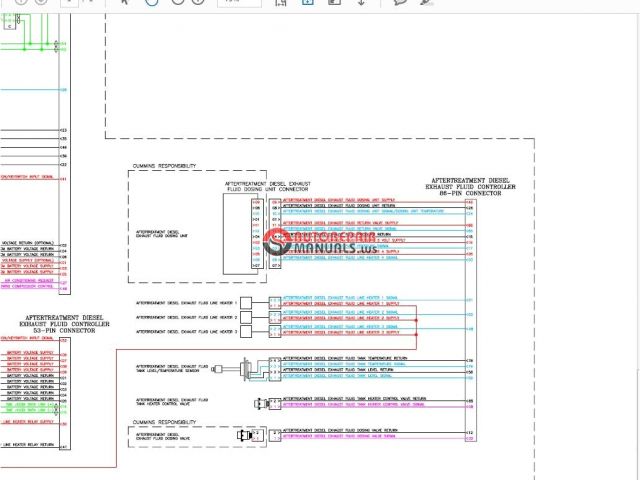Select the upper Cummins Responsibility label

pos(164,165)
